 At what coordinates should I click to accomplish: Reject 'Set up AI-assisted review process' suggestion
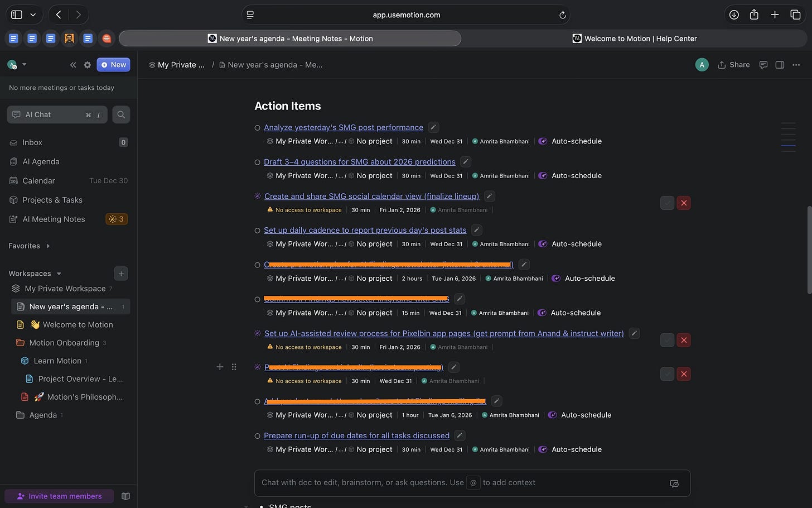[x=684, y=340]
